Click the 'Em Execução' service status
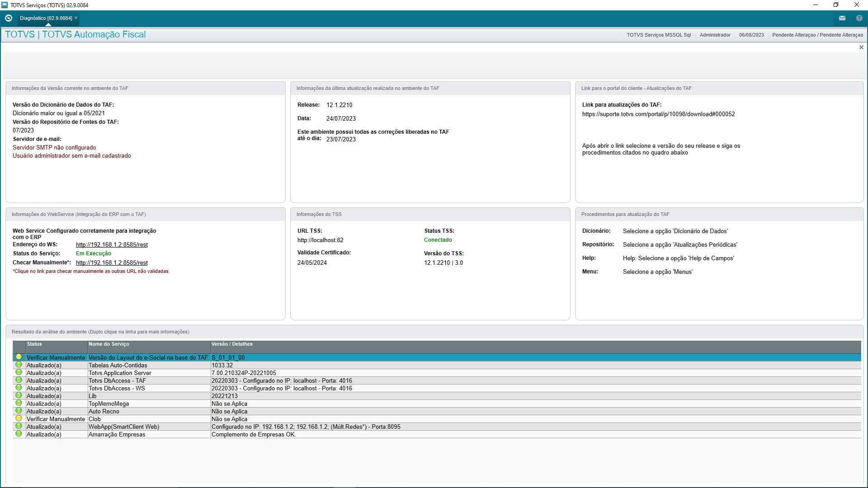This screenshot has width=868, height=488. 94,253
